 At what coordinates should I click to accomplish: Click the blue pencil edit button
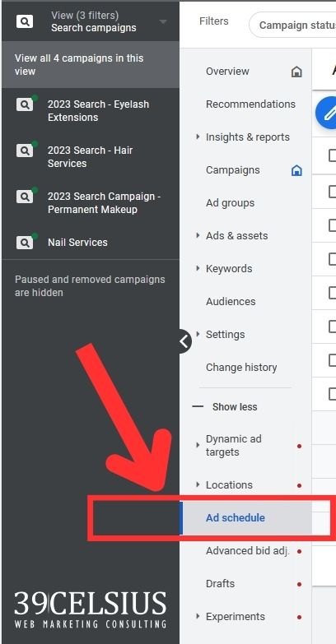coord(327,113)
